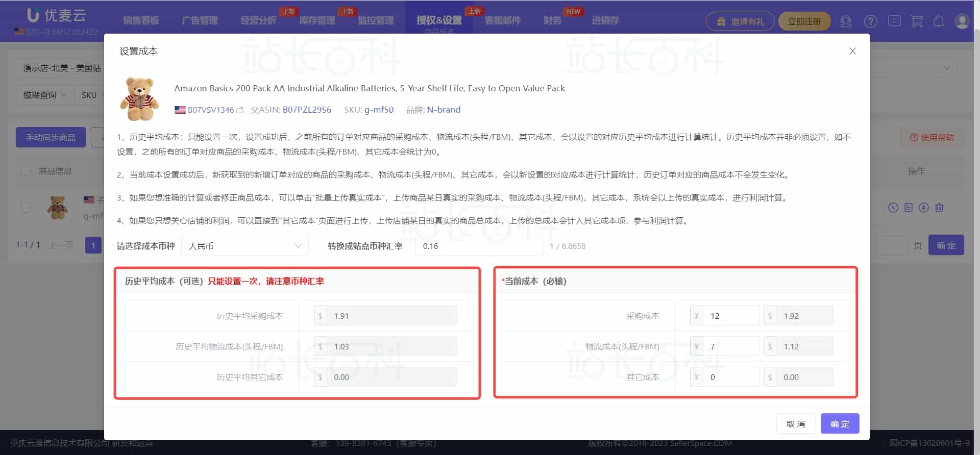
Task: Click the document list icon in the 操作 column
Action: click(908, 208)
